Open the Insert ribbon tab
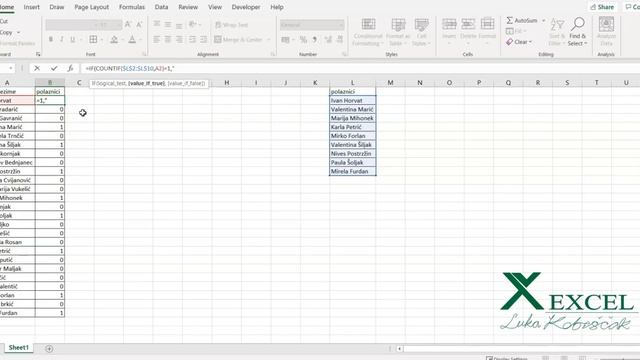 point(31,7)
